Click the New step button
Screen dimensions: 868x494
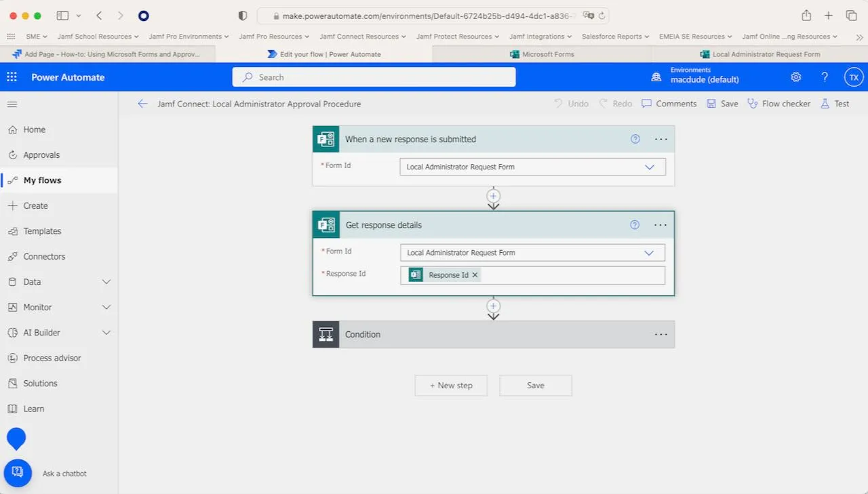coord(451,386)
